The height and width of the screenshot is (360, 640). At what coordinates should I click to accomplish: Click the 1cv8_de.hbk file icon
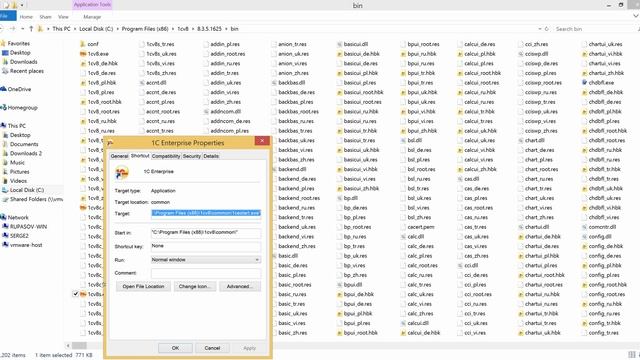pos(82,63)
